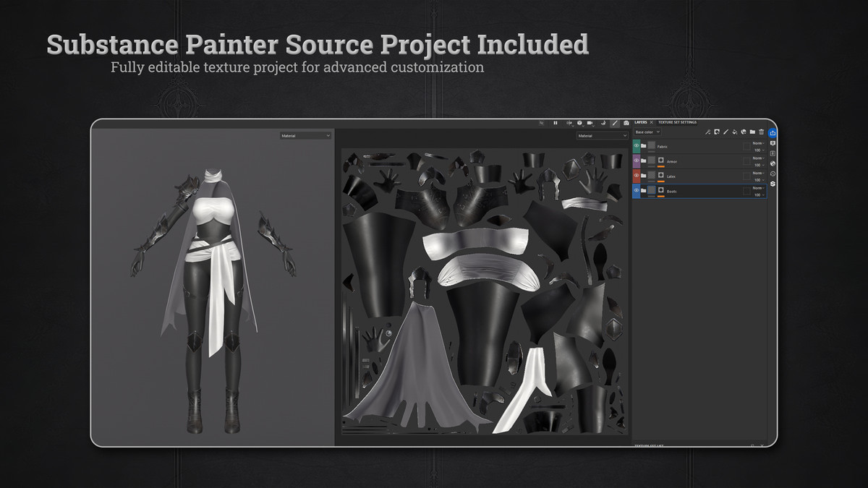This screenshot has height=488, width=868.
Task: Switch to the Texture Set Settings tab
Action: point(677,122)
